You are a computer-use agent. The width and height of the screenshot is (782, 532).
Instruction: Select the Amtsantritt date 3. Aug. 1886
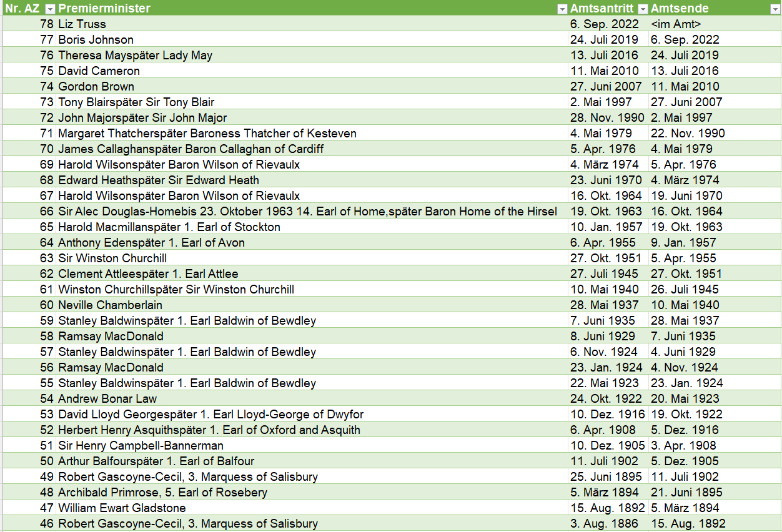coord(604,524)
